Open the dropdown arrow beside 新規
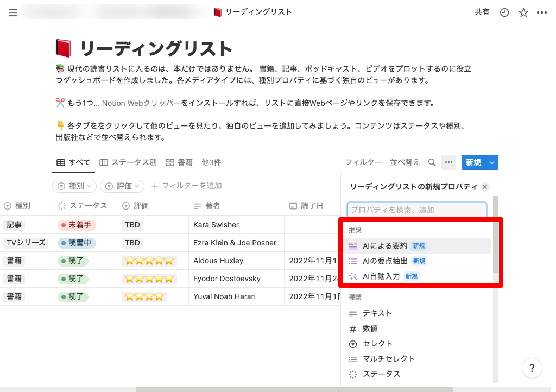 [491, 162]
